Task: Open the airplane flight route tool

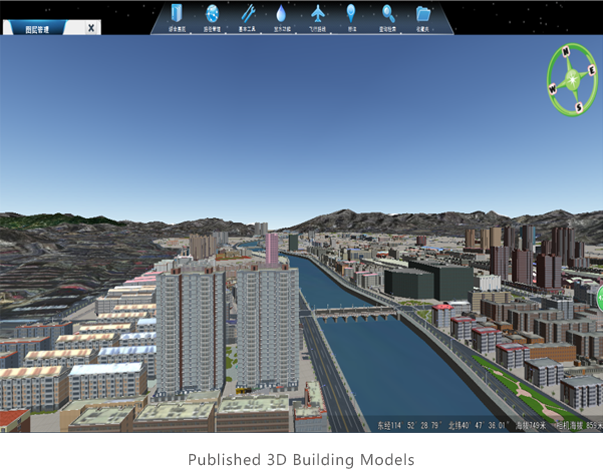Action: coord(318,14)
